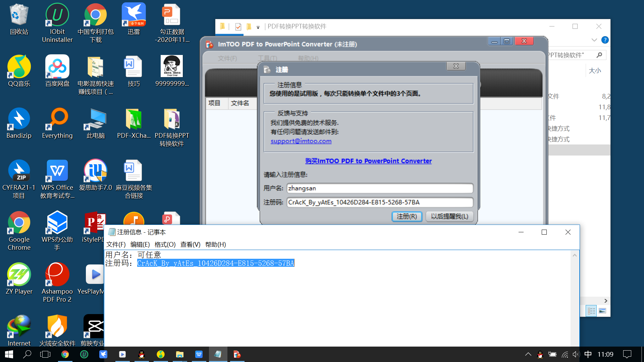This screenshot has width=644, height=362.
Task: Click ImTOO converter taskbar icon
Action: [237, 354]
